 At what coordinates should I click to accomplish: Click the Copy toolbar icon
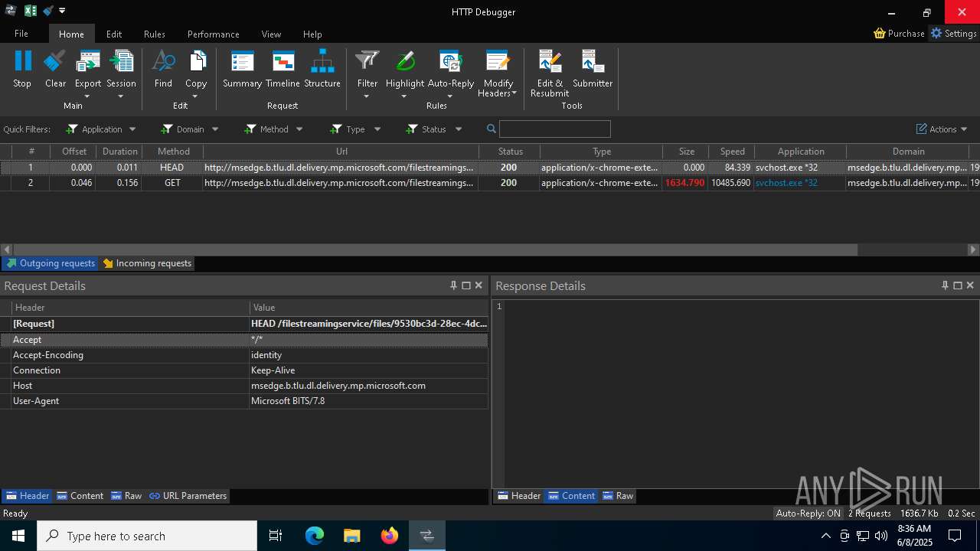pyautogui.click(x=196, y=61)
